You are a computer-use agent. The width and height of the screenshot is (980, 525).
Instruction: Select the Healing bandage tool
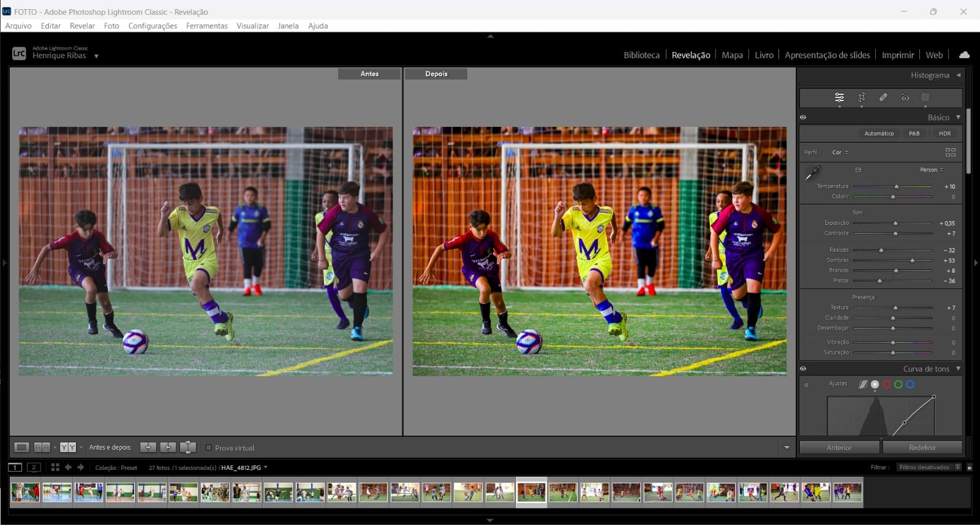[883, 97]
